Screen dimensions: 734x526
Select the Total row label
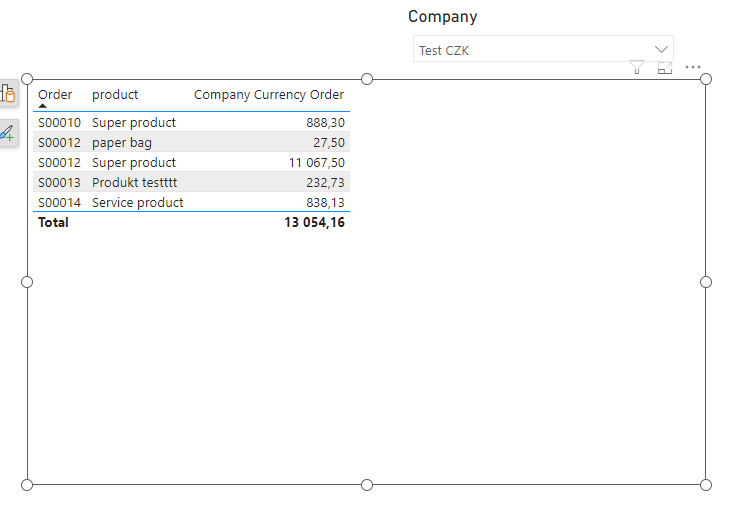(53, 222)
